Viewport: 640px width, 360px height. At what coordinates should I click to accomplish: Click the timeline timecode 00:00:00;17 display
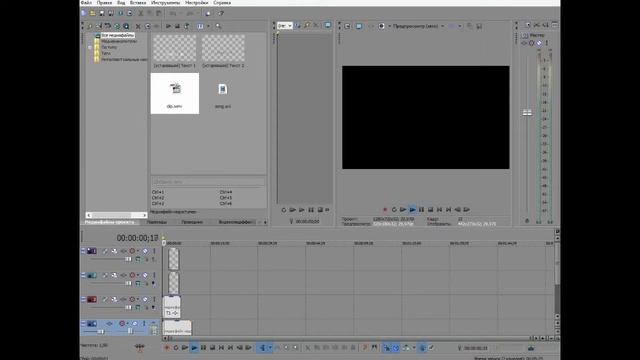coord(137,238)
